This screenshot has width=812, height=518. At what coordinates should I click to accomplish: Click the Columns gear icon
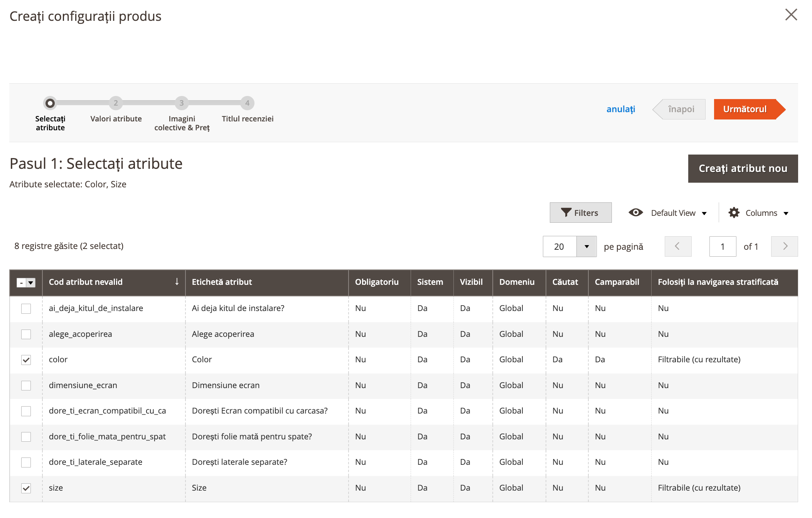734,213
